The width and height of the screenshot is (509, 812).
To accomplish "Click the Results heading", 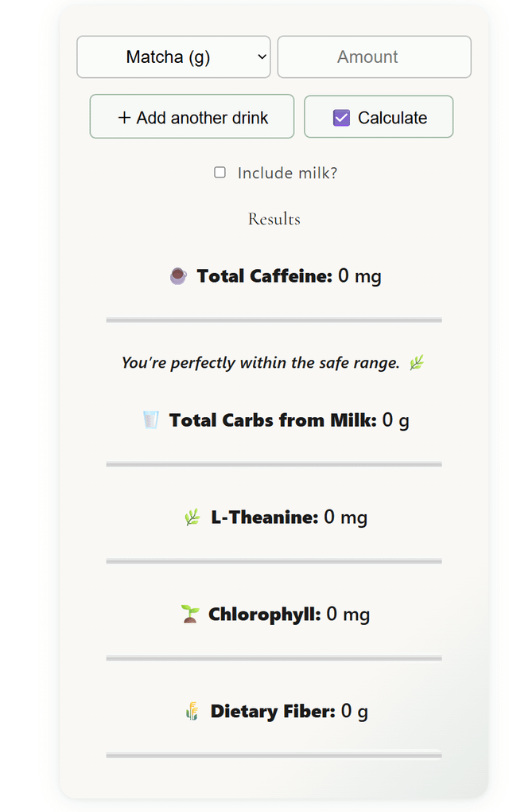I will (x=274, y=219).
